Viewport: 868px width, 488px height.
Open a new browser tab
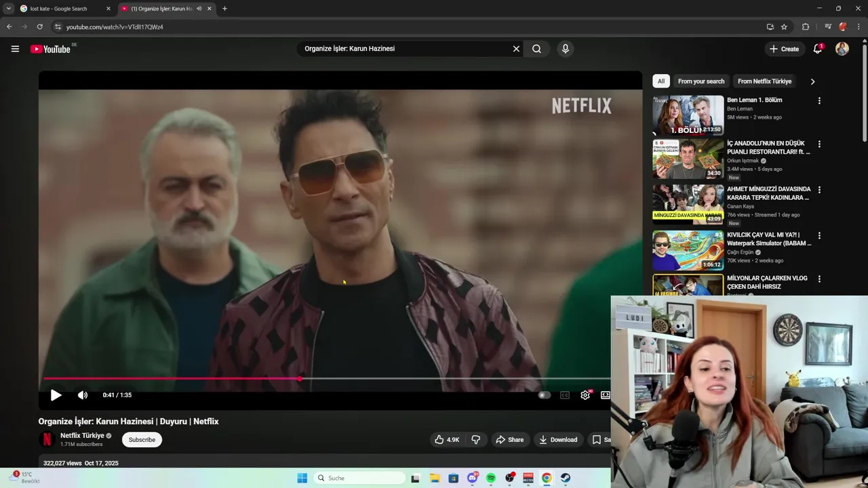tap(224, 9)
